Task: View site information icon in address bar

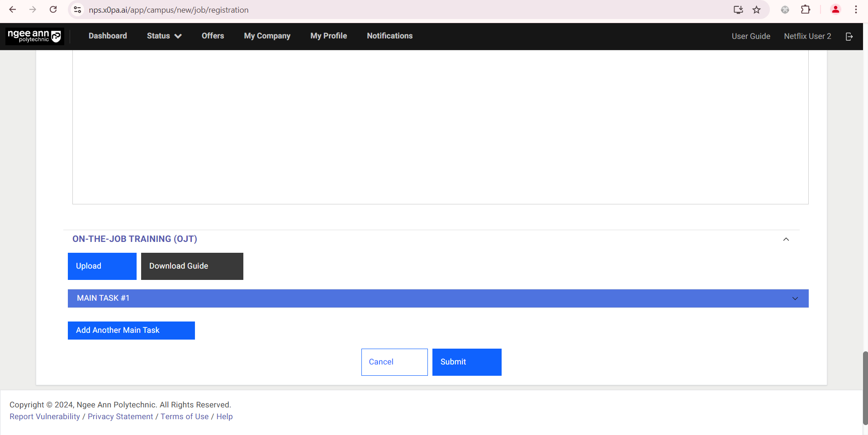Action: 78,9
